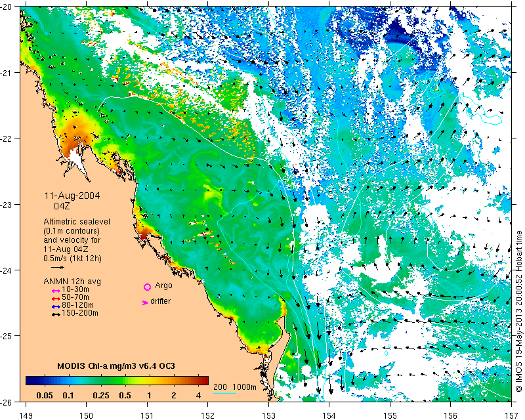Click the 200 1000m isobath label

click(235, 387)
